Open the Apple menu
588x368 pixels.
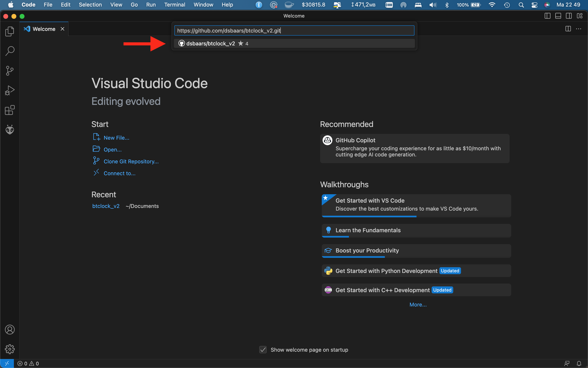click(11, 5)
